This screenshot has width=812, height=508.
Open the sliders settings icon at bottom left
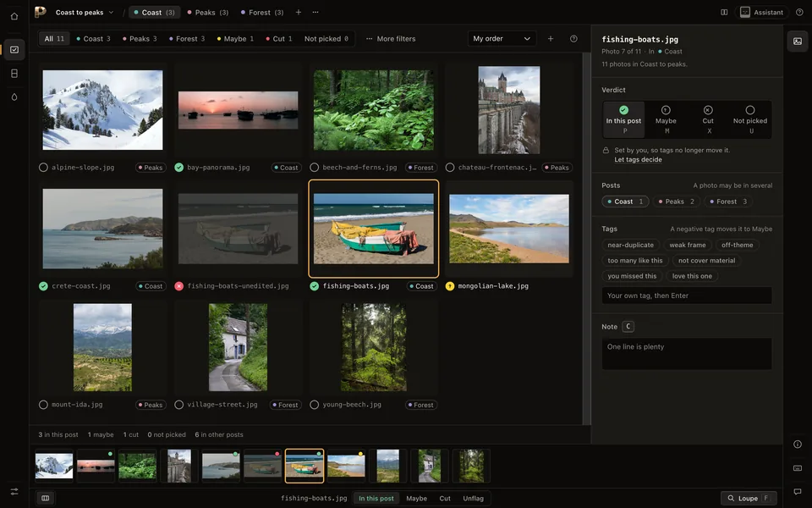(x=14, y=491)
